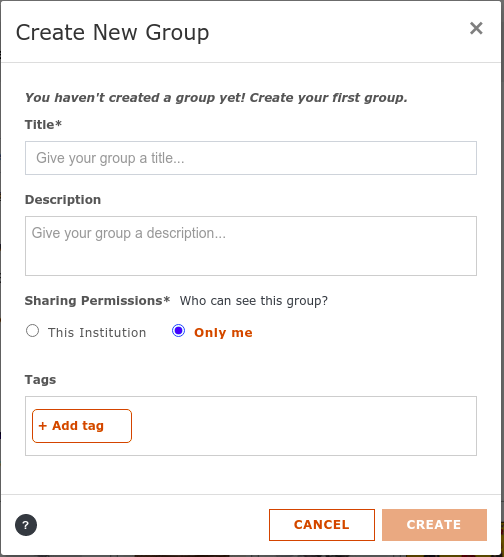This screenshot has width=504, height=557.
Task: Click the Sharing Permissions* label
Action: click(x=97, y=301)
